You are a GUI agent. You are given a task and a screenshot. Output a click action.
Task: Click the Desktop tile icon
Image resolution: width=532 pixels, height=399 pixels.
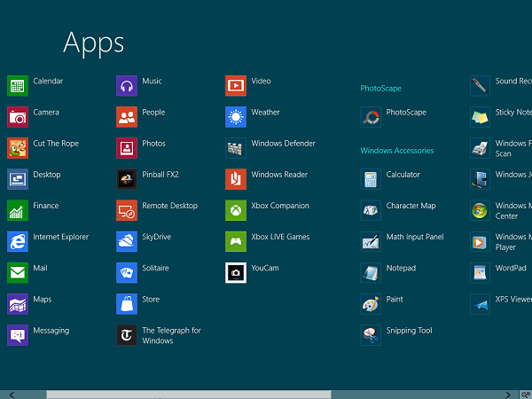[x=18, y=179]
